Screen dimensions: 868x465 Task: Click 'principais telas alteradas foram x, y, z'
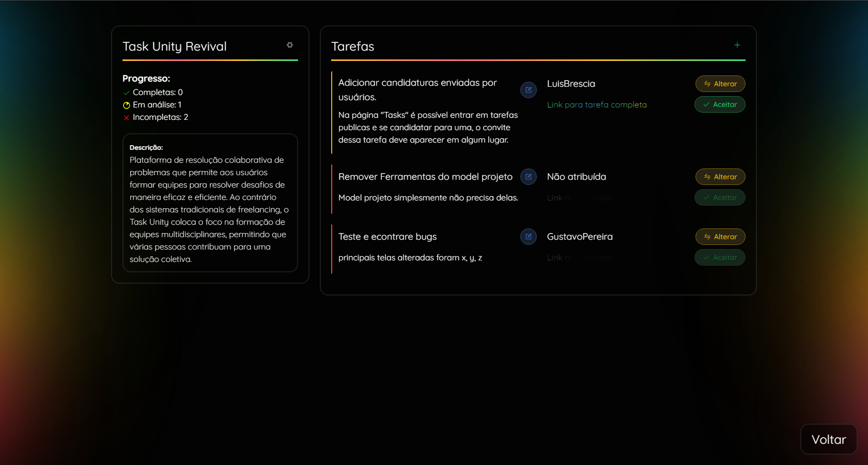pos(410,257)
